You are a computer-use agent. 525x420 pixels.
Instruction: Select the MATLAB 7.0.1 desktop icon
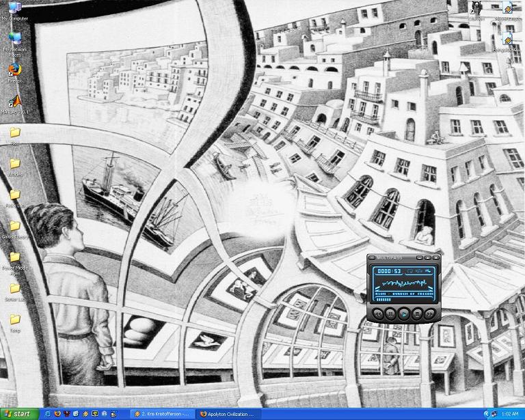[15, 104]
